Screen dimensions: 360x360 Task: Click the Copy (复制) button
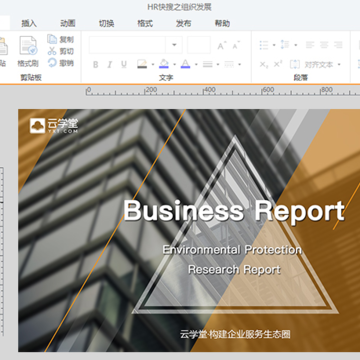pos(60,39)
